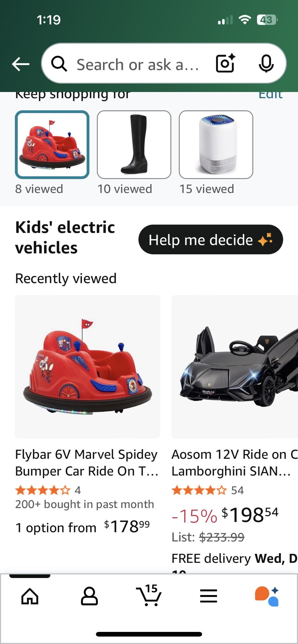Open camera lens visual search
298x644 pixels.
pos(225,63)
